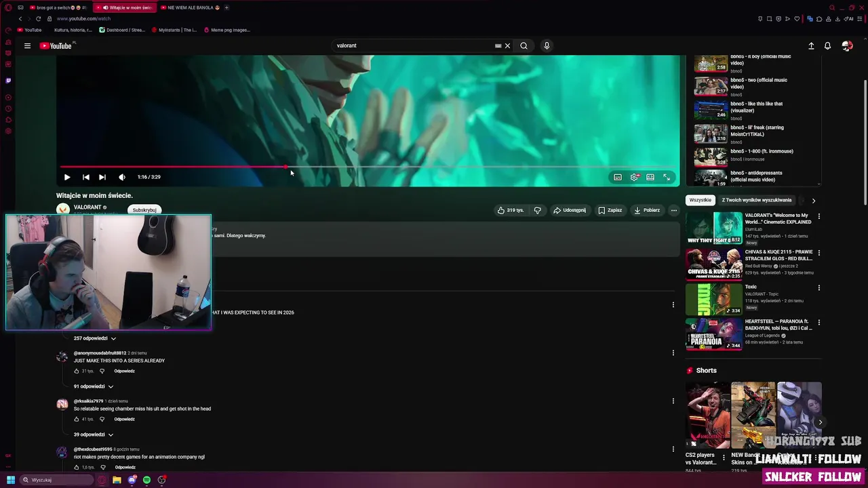
Task: Expand 91 odpowiedzi replies
Action: click(x=94, y=386)
